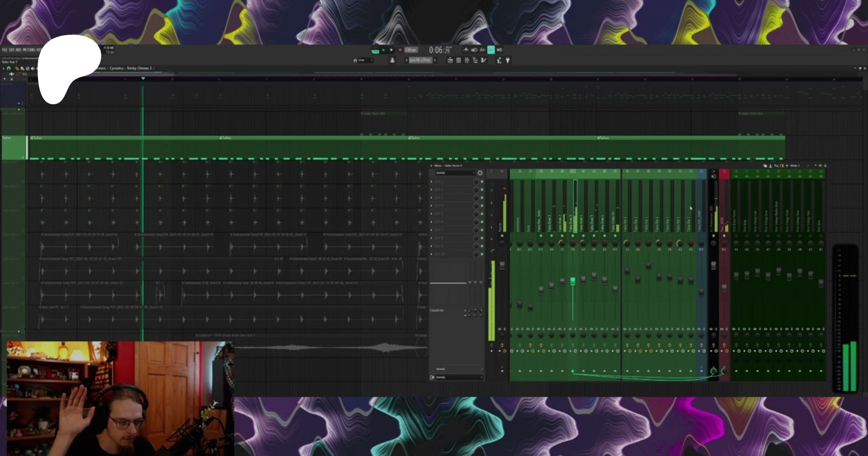868x456 pixels.
Task: Click the metronome icon in toolbar
Action: tap(465, 50)
